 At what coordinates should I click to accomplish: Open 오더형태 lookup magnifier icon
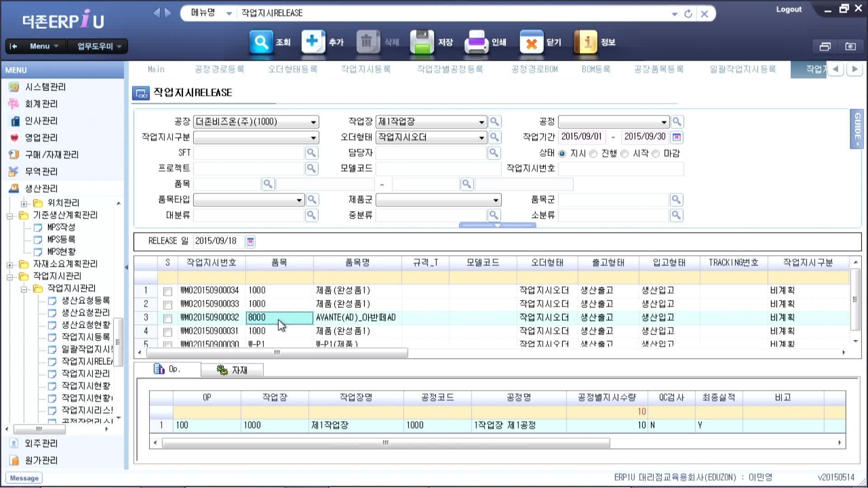[495, 137]
